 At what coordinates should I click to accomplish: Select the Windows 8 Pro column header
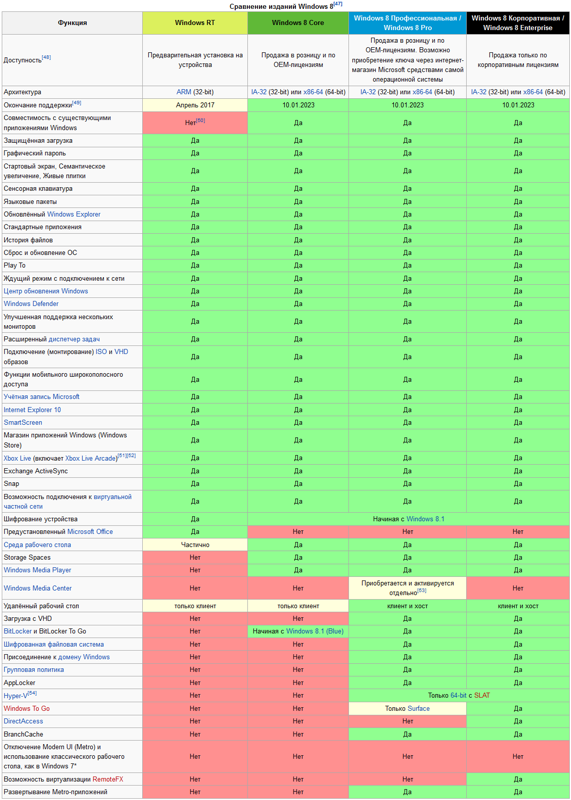[407, 23]
